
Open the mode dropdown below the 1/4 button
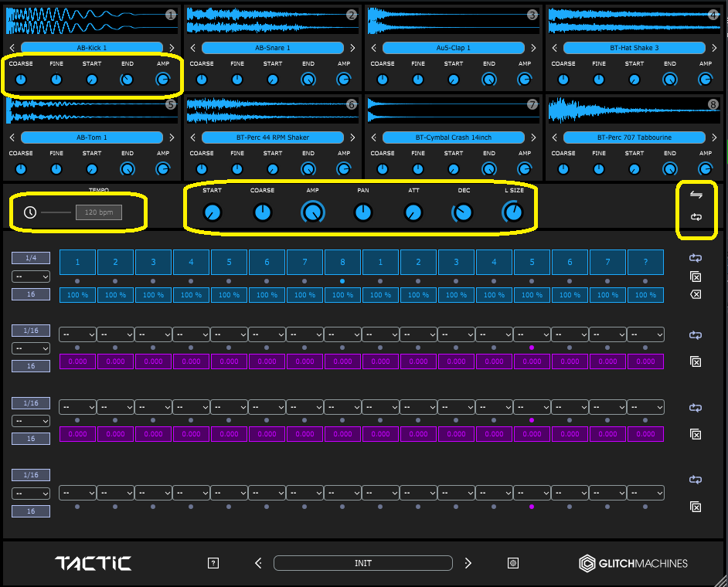tap(31, 277)
